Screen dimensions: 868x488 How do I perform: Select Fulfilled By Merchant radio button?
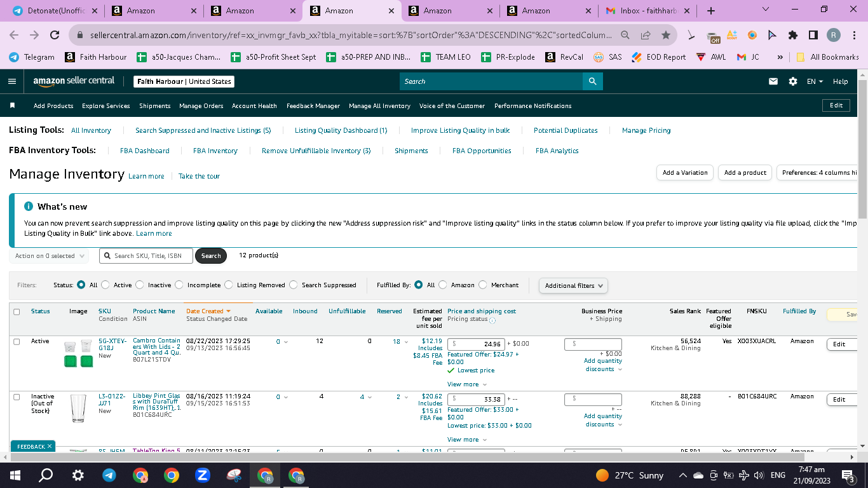(483, 285)
